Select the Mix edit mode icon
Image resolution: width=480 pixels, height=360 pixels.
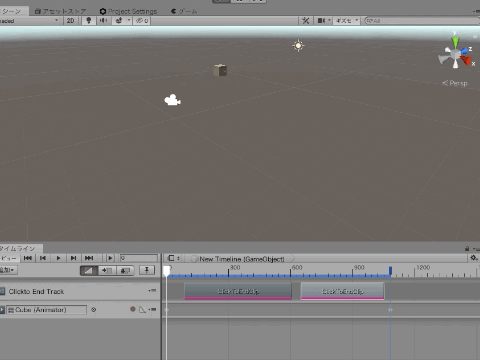[89, 270]
